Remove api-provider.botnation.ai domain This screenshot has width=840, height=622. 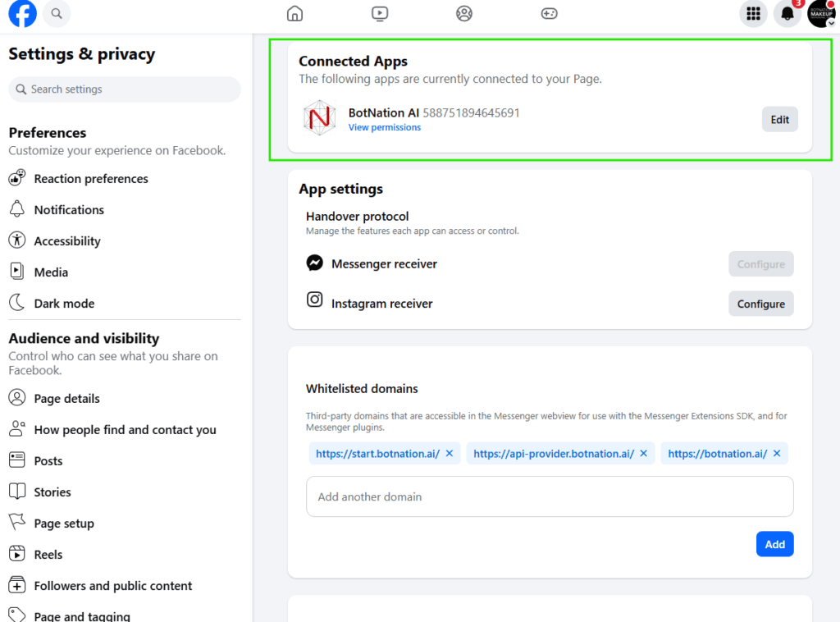tap(644, 454)
